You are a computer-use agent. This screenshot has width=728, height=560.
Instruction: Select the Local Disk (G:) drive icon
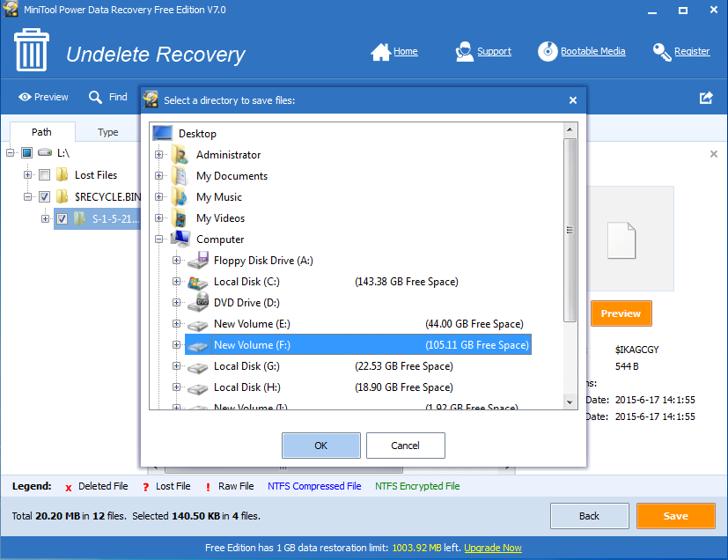click(198, 367)
